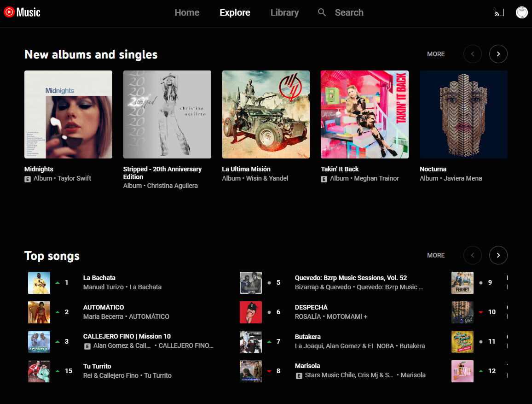Play La Bachata song thumbnail

[39, 283]
